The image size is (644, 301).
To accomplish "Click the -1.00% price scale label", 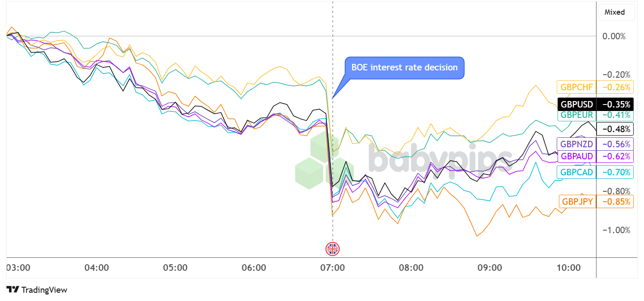I will (615, 230).
